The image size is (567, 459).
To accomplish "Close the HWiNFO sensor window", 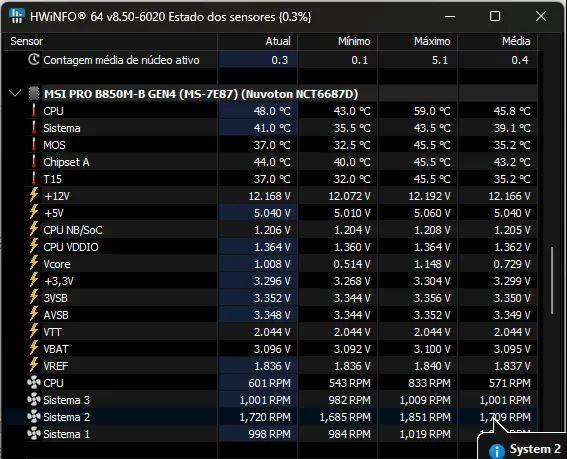I will 541,16.
